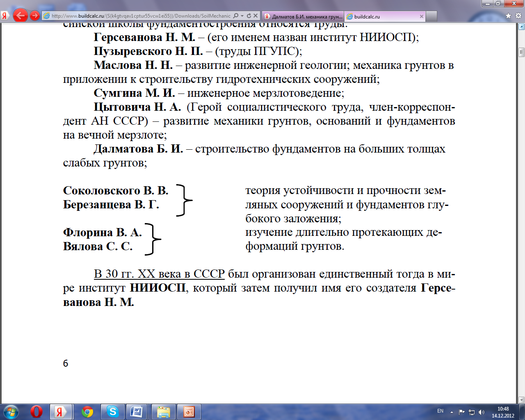The image size is (525, 420).
Task: Open the address bar dropdown arrow
Action: click(x=242, y=16)
